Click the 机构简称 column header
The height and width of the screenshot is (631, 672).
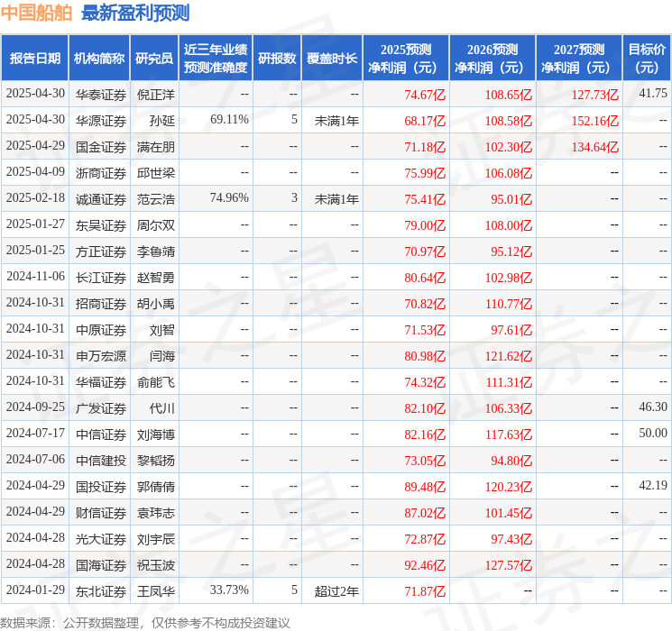[x=99, y=58]
